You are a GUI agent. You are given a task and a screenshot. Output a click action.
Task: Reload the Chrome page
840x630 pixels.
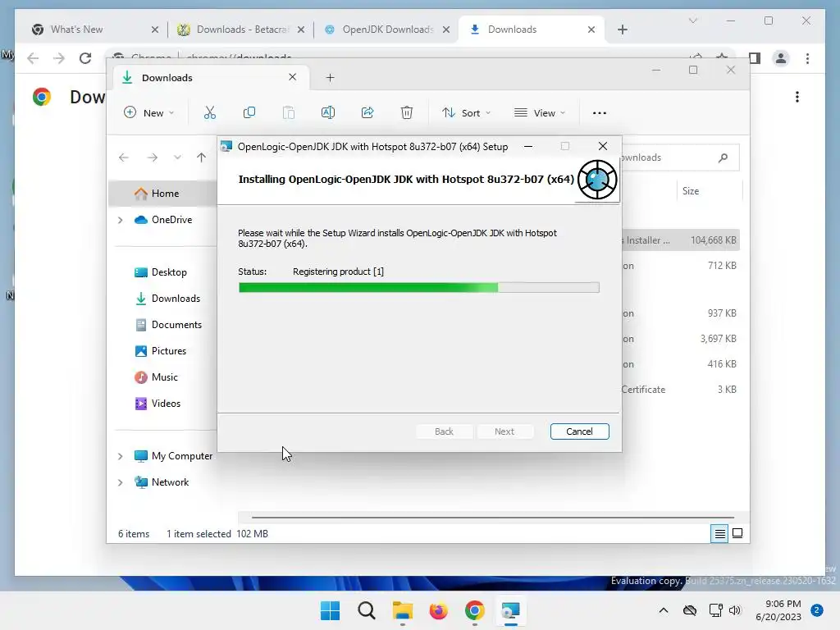click(x=85, y=58)
